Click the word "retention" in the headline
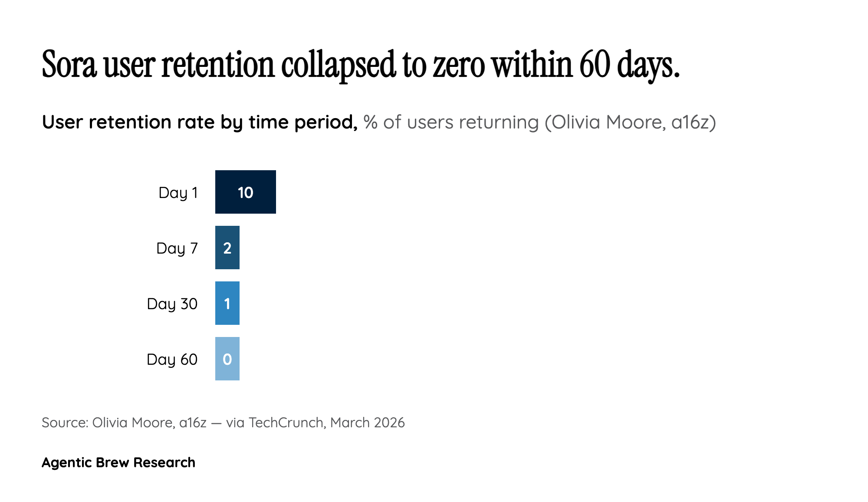This screenshot has height=502, width=868. click(218, 65)
